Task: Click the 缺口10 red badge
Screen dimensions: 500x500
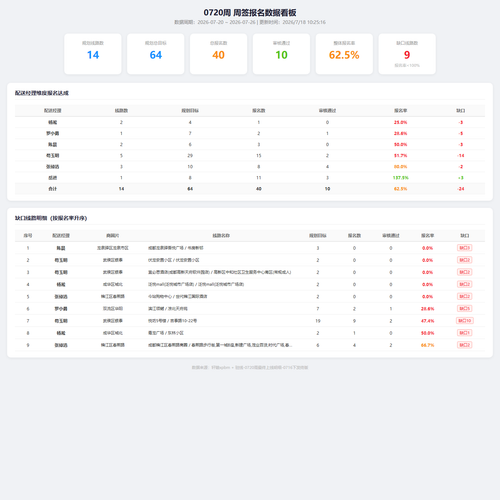Action: tap(465, 321)
